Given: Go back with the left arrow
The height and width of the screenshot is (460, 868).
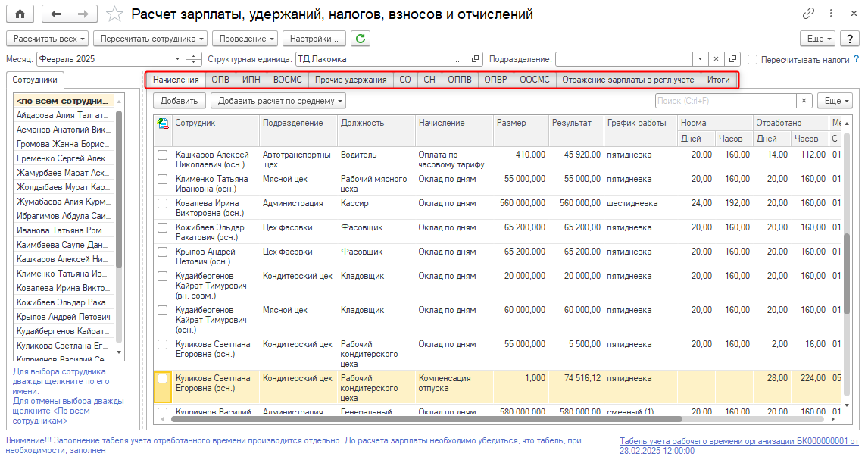Looking at the screenshot, I should (58, 14).
